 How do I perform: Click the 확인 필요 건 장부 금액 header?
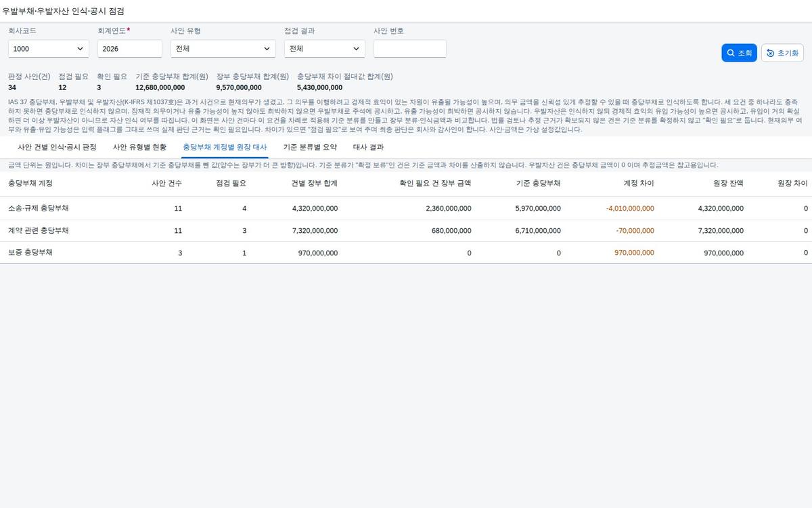tap(434, 184)
